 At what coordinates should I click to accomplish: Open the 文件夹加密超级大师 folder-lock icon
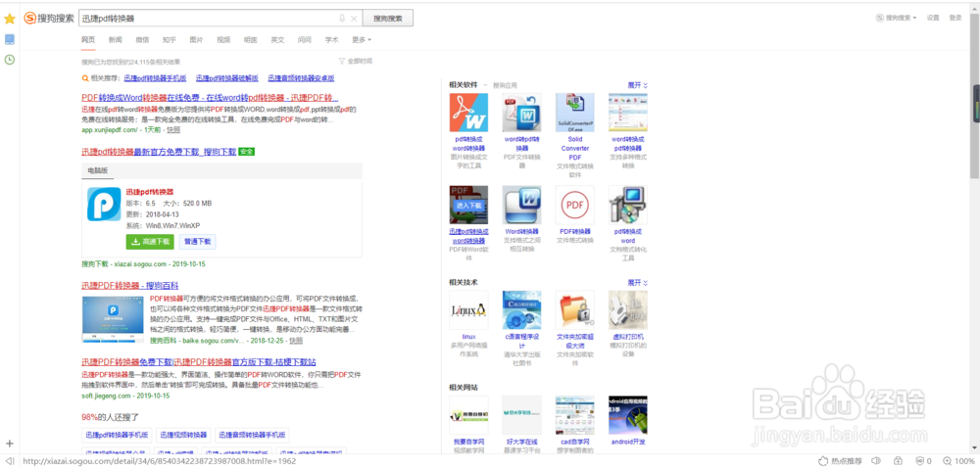575,310
